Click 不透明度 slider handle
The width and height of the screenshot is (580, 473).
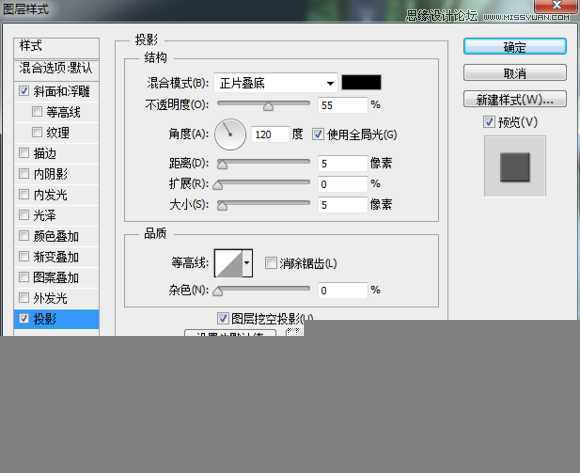point(268,107)
